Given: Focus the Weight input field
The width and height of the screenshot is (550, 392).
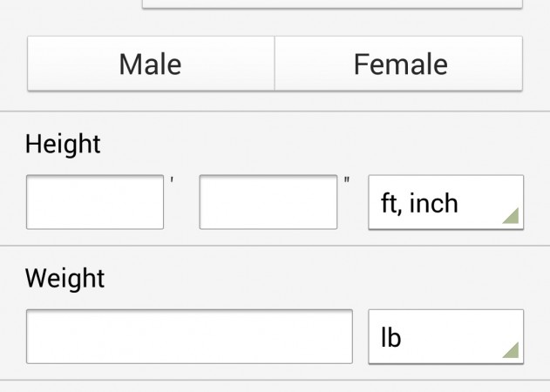Looking at the screenshot, I should click(189, 336).
